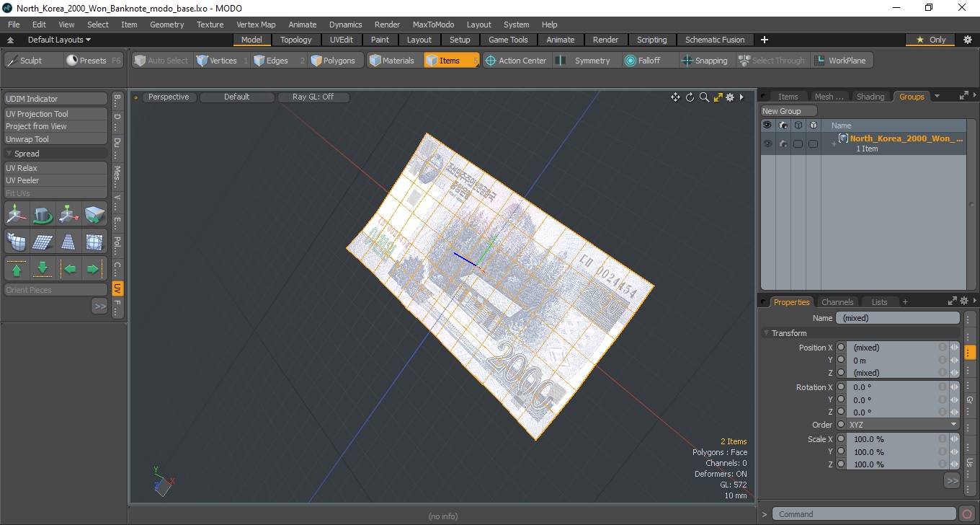Click the curved UV grid icon

(x=17, y=242)
